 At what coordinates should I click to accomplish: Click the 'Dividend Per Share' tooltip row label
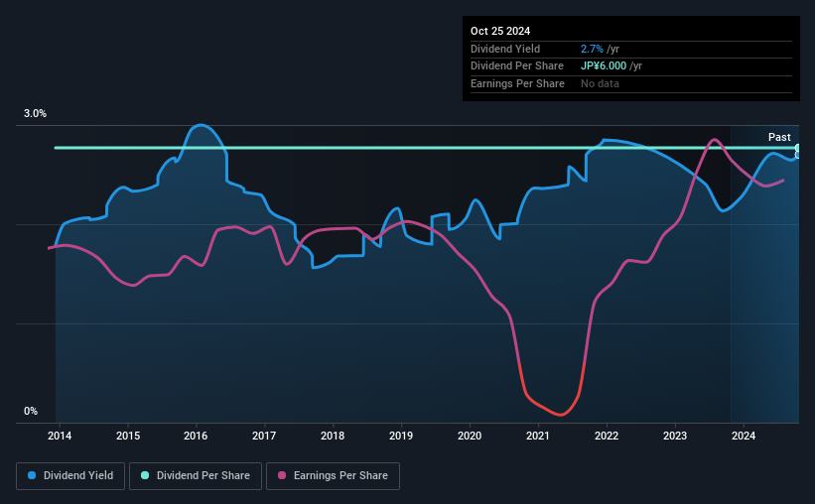(517, 66)
